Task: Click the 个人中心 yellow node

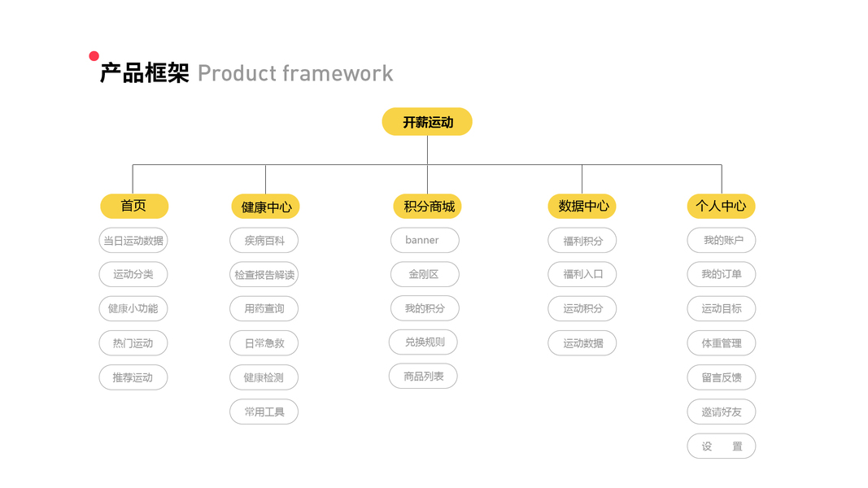Action: (721, 207)
